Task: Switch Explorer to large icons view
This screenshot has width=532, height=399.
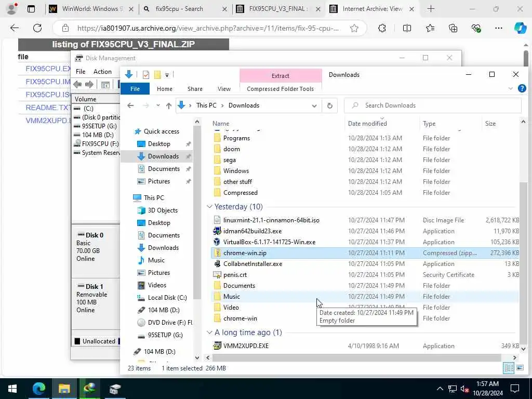Action: click(520, 368)
